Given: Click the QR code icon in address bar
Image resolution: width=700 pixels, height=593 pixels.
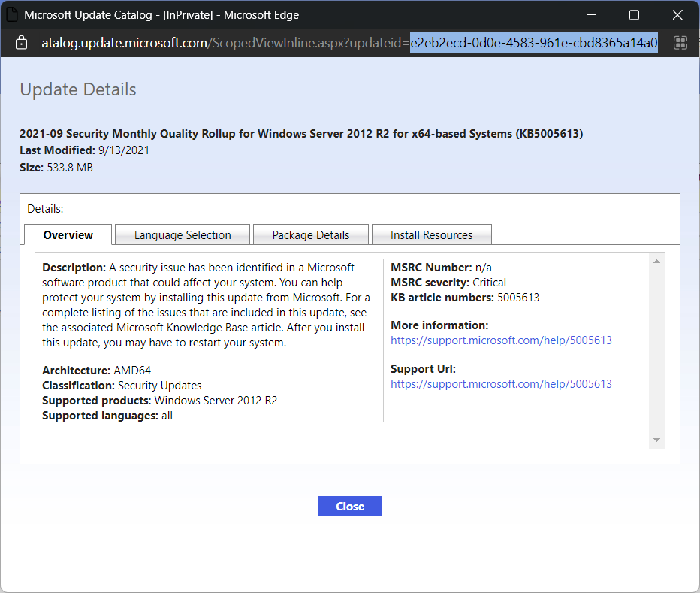Looking at the screenshot, I should (x=680, y=43).
